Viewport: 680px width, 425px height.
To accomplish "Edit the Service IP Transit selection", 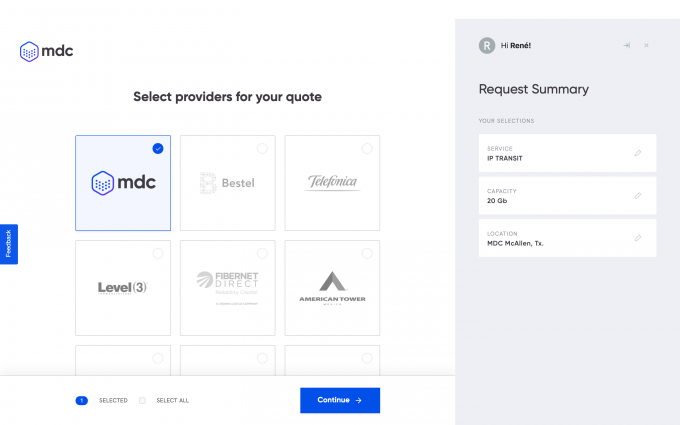I will tap(638, 153).
